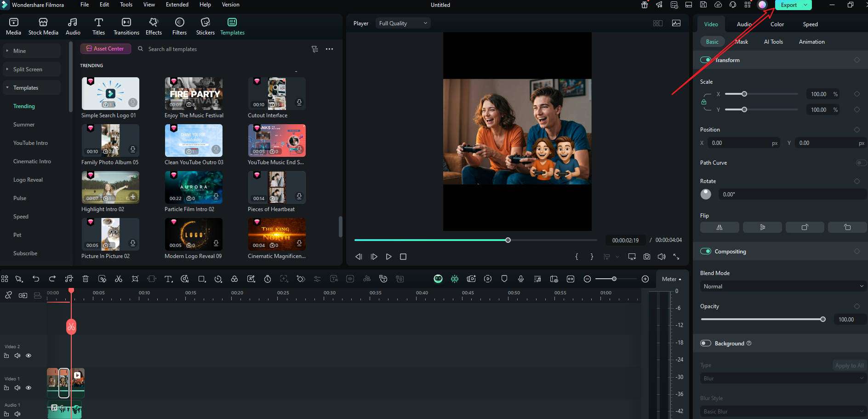The image size is (868, 419).
Task: Open the Blend Mode Normal dropdown
Action: coord(783,286)
